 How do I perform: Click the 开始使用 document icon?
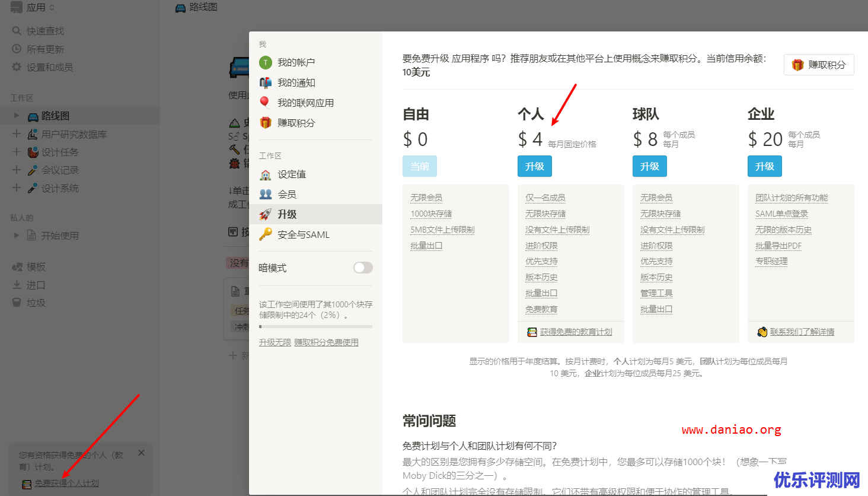(x=32, y=236)
